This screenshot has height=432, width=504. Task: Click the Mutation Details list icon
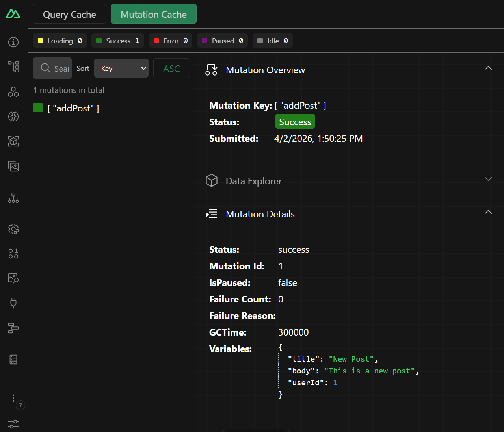click(212, 214)
